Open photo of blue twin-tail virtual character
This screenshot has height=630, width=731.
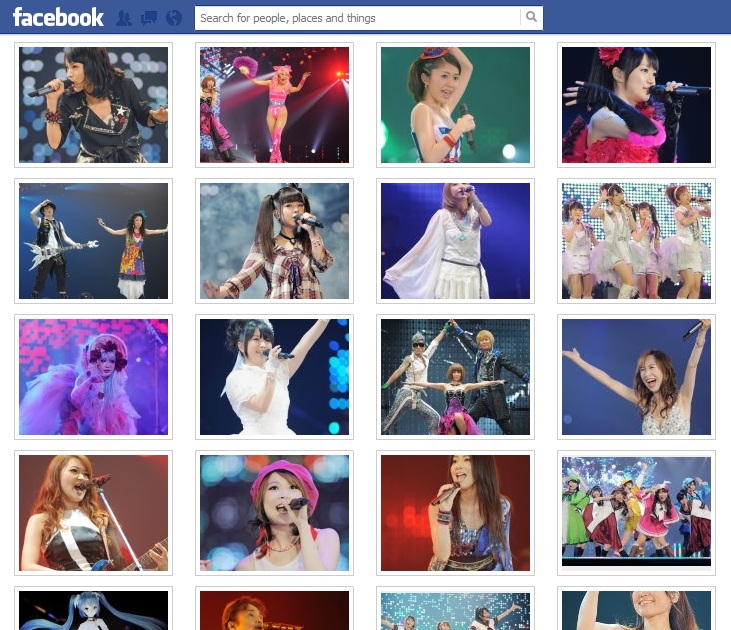point(93,609)
